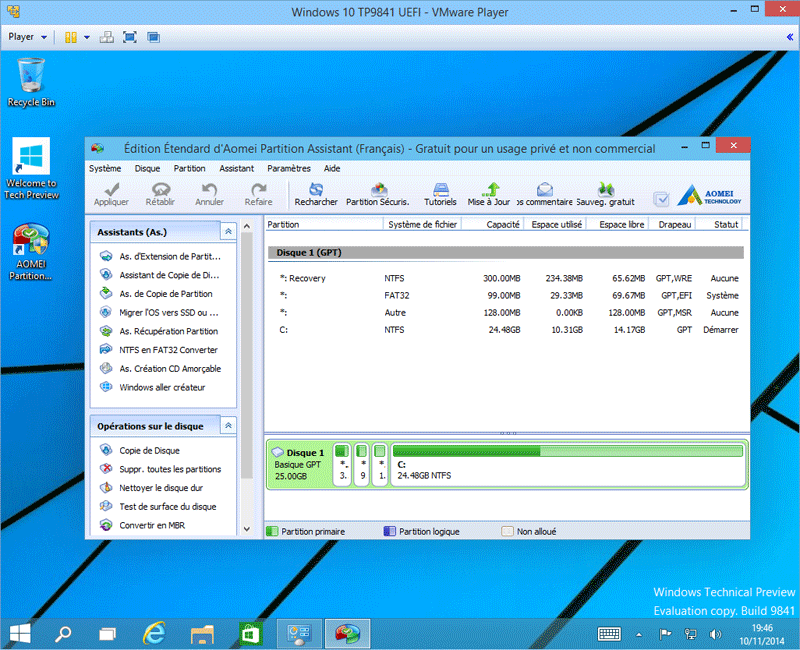The height and width of the screenshot is (650, 800).
Task: Click the Mise à Jour update icon
Action: pyautogui.click(x=489, y=190)
